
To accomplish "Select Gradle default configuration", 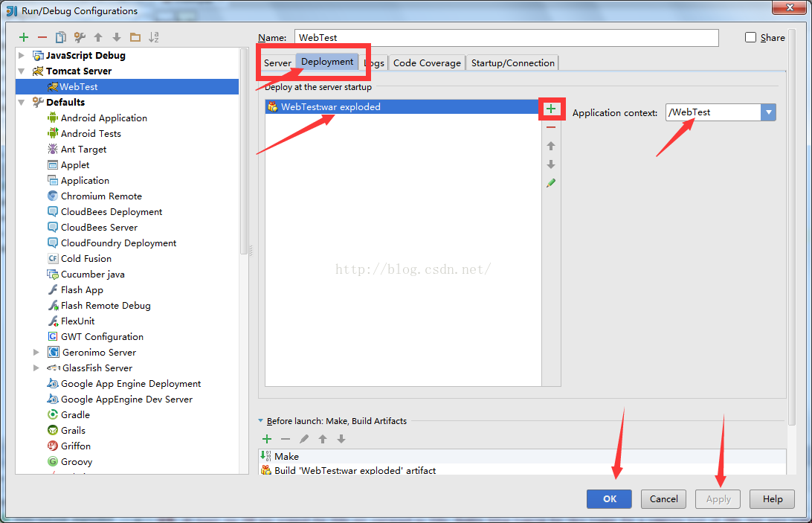I will 69,414.
